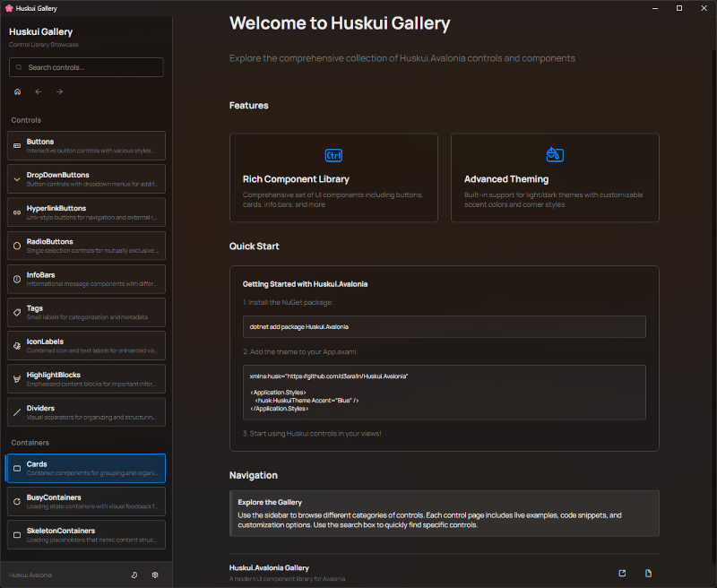Image resolution: width=717 pixels, height=588 pixels.
Task: Select the BusyContainers item
Action: 86,501
